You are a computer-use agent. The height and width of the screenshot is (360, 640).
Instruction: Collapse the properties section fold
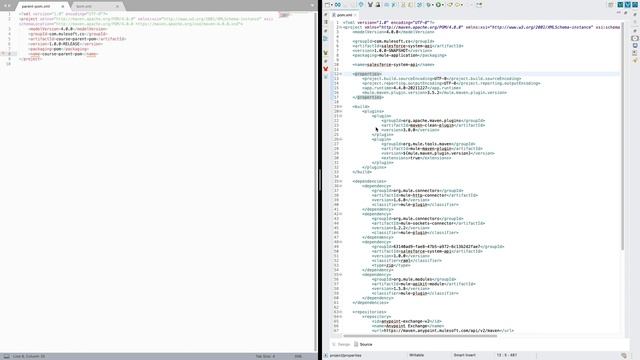pyautogui.click(x=341, y=74)
